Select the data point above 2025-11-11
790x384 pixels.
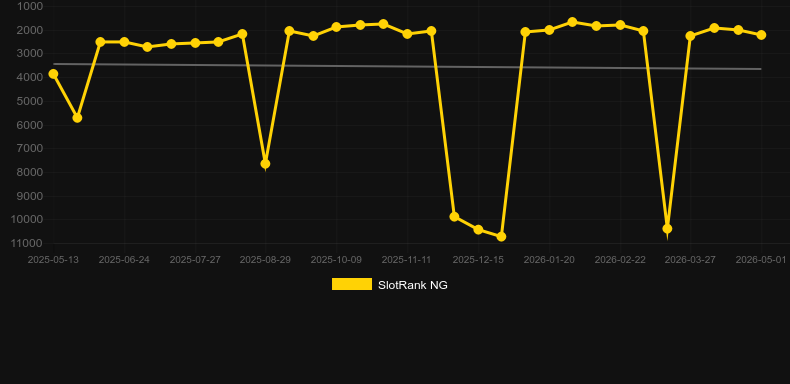(408, 34)
